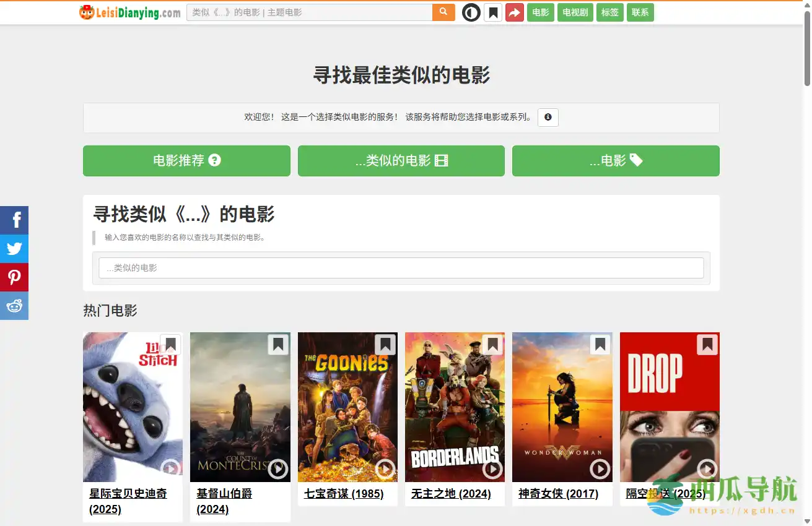Click the ...类似的电影 search input field
The height and width of the screenshot is (526, 812).
[401, 267]
